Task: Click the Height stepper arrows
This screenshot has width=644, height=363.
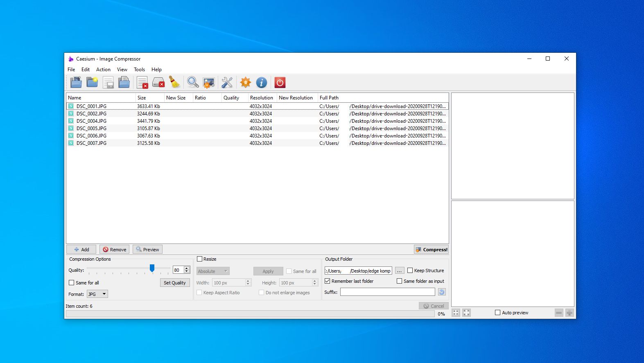Action: click(315, 283)
